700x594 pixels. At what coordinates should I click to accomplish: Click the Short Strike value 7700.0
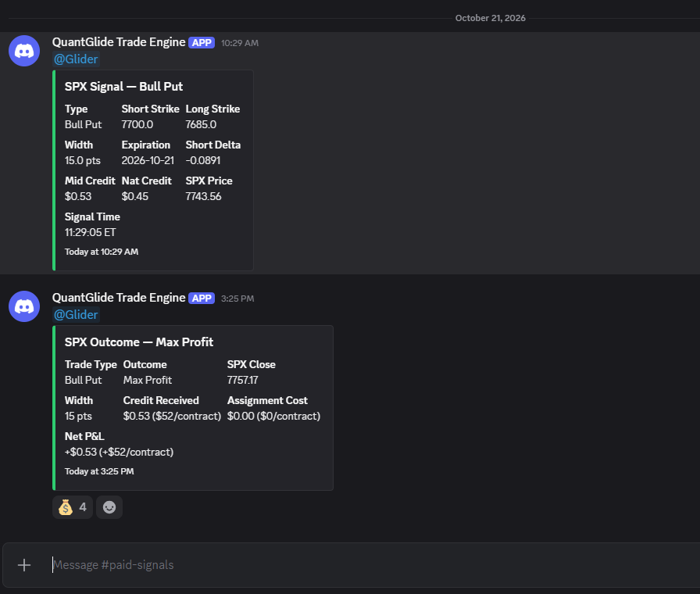137,124
